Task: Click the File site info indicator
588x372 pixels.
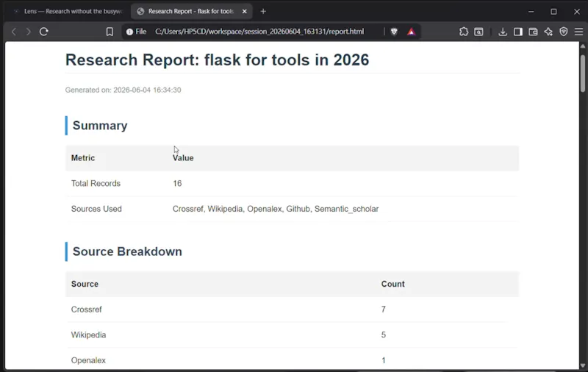Action: tap(136, 32)
